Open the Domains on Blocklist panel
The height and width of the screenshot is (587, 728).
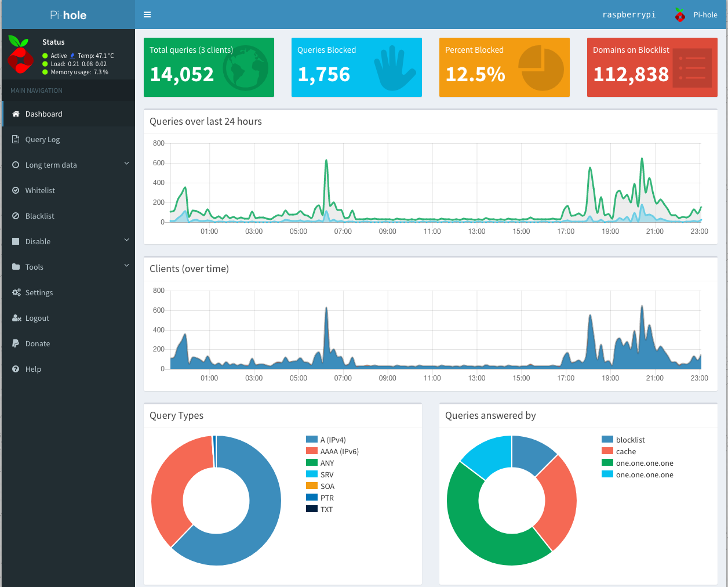(651, 67)
